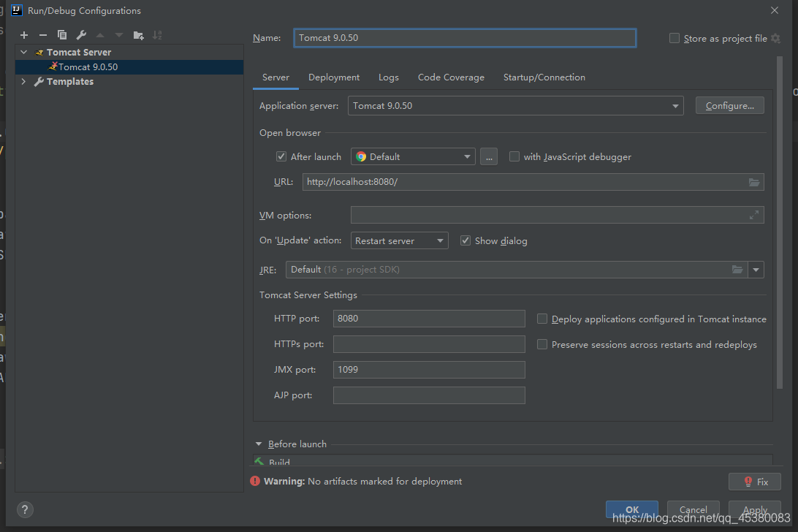The image size is (798, 532).
Task: Move configuration down arrow
Action: tap(119, 35)
